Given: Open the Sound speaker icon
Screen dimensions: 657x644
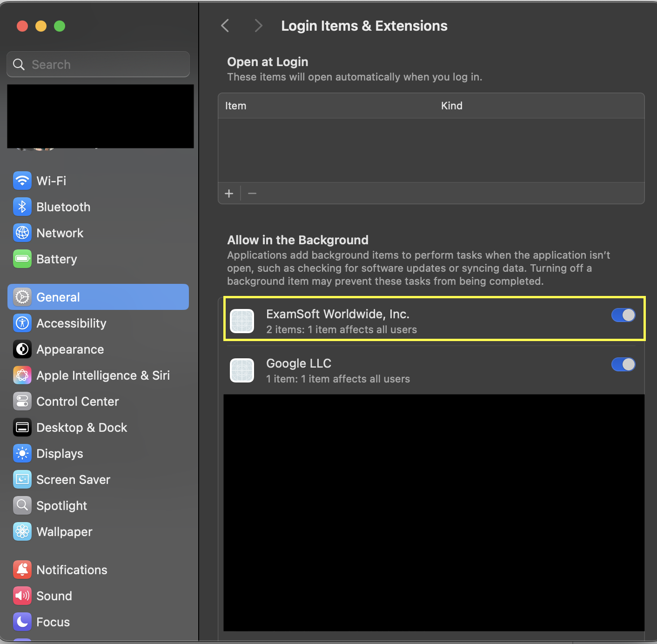Looking at the screenshot, I should pyautogui.click(x=22, y=596).
